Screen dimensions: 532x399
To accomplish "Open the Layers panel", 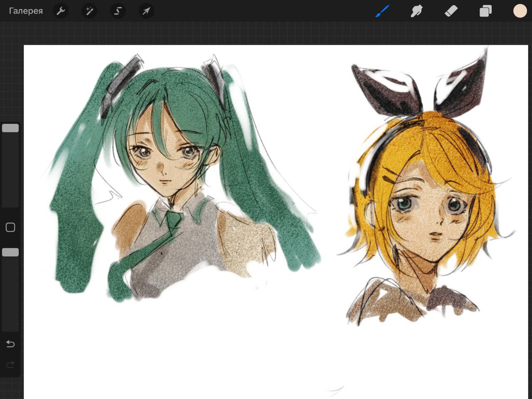I will click(x=485, y=11).
